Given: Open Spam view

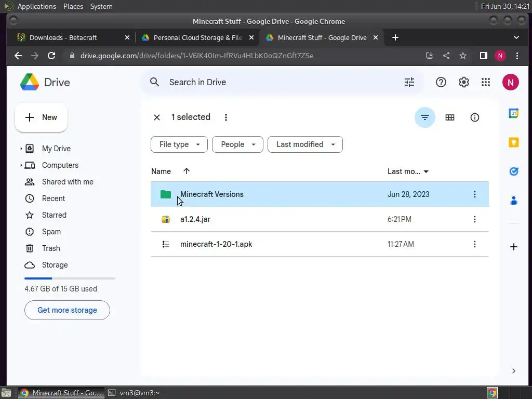Looking at the screenshot, I should [x=51, y=232].
